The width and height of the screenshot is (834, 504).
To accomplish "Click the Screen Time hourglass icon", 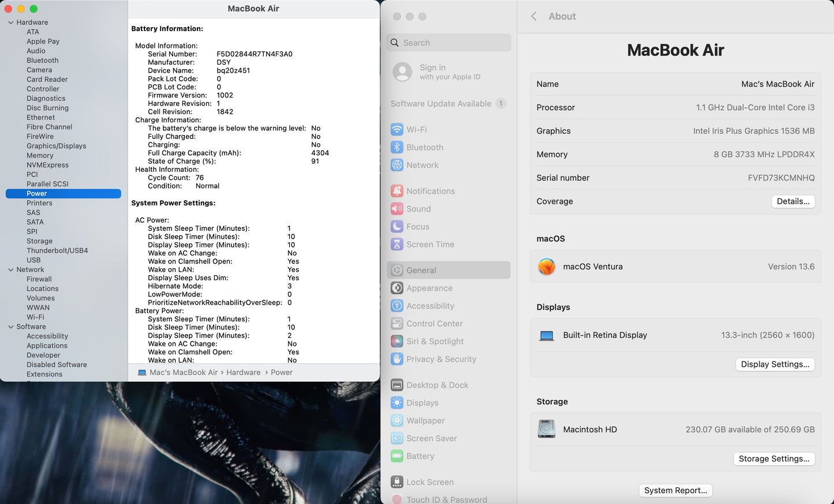I will [397, 245].
